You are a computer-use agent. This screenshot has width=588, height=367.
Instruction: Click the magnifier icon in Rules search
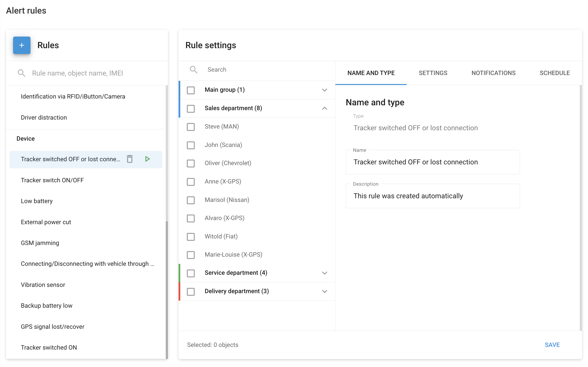[21, 73]
